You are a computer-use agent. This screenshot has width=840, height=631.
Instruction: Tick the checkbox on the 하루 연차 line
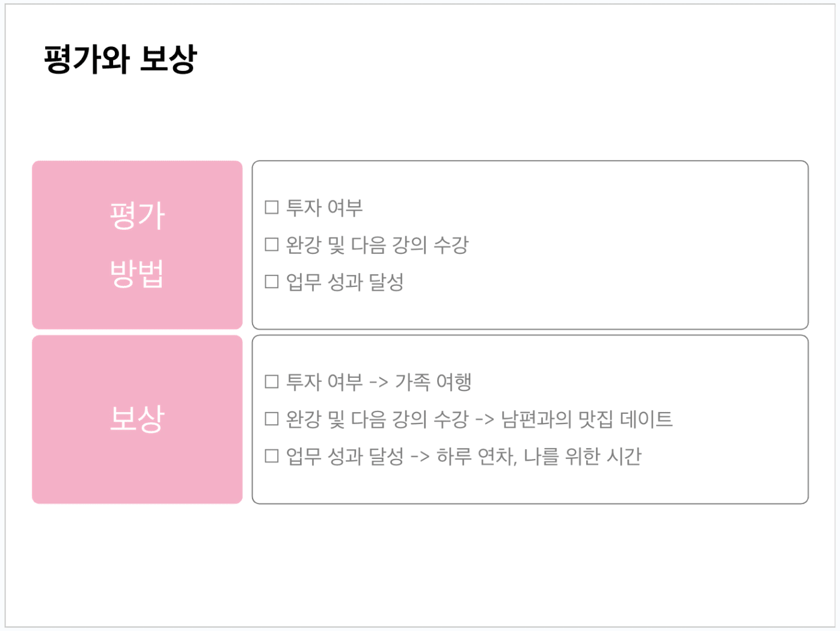272,456
